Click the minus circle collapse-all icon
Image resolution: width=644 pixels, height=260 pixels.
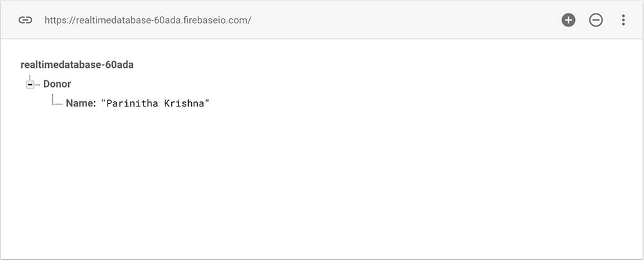pyautogui.click(x=596, y=20)
